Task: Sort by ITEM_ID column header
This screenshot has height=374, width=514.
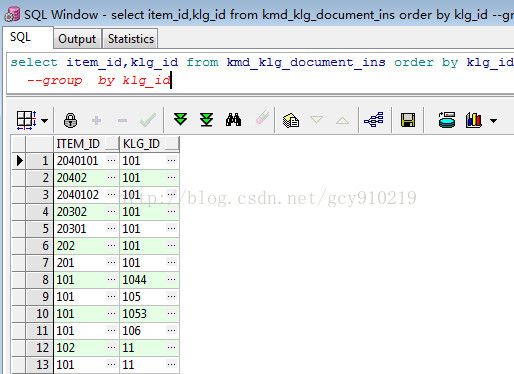Action: [x=86, y=144]
